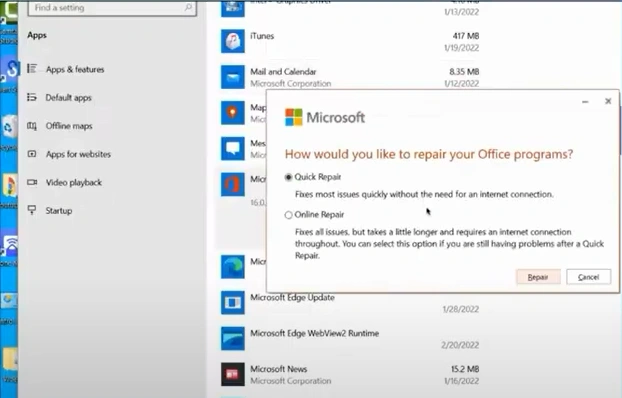Image resolution: width=622 pixels, height=398 pixels.
Task: Click the Microsoft logo in dialog
Action: coord(294,117)
